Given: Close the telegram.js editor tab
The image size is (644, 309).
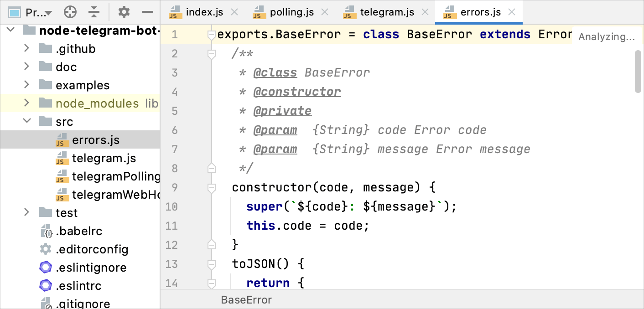Looking at the screenshot, I should click(424, 12).
